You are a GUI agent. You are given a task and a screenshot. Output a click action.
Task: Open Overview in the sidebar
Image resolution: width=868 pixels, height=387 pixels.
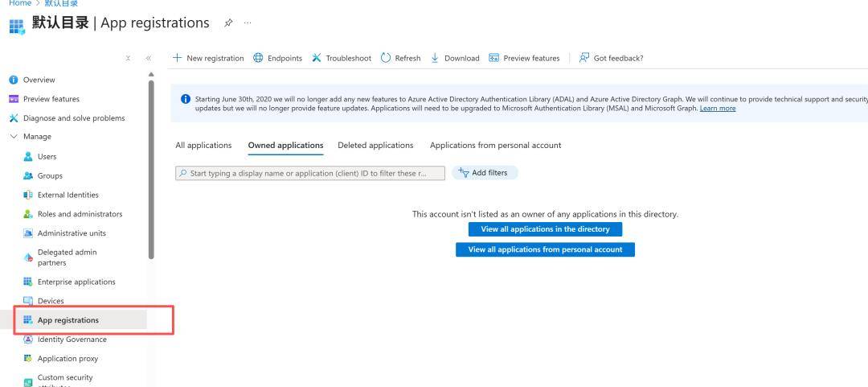tap(39, 80)
